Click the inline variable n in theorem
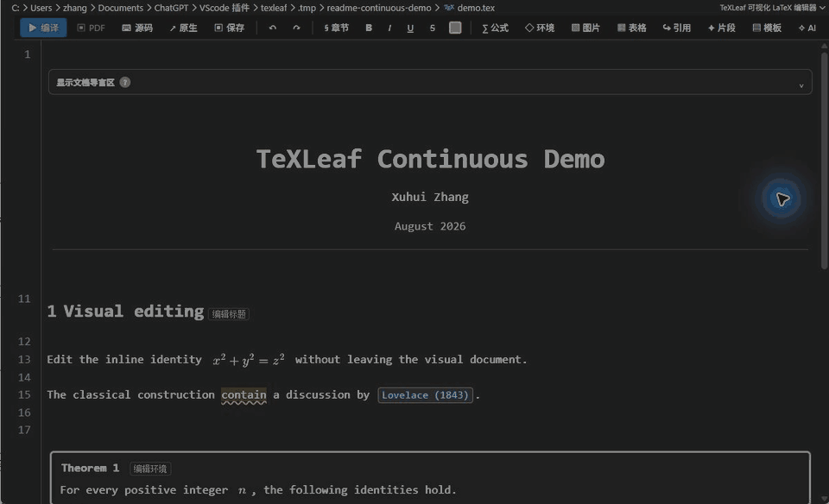The height and width of the screenshot is (504, 829). point(242,490)
